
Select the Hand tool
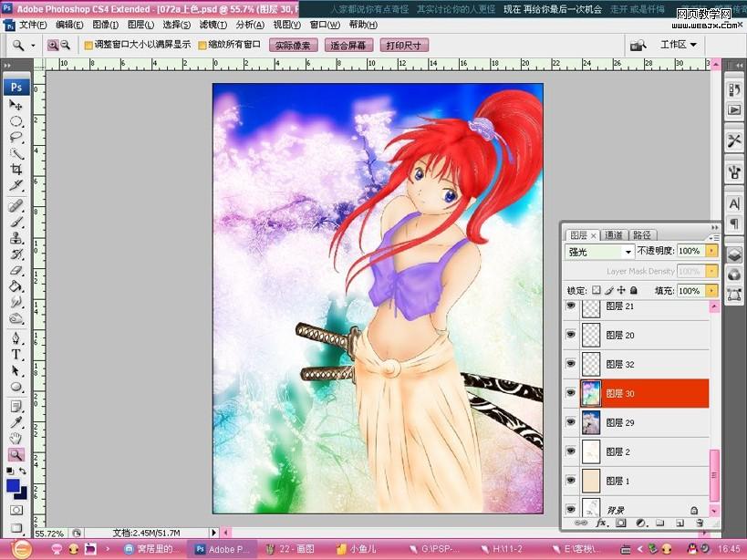pos(16,438)
